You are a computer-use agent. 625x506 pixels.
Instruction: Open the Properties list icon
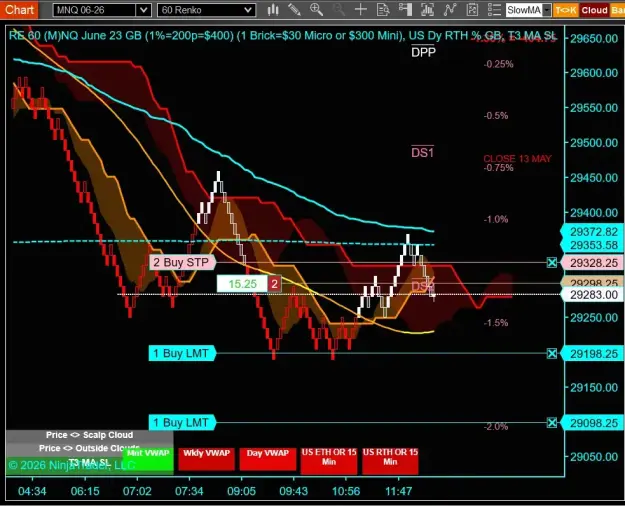494,10
